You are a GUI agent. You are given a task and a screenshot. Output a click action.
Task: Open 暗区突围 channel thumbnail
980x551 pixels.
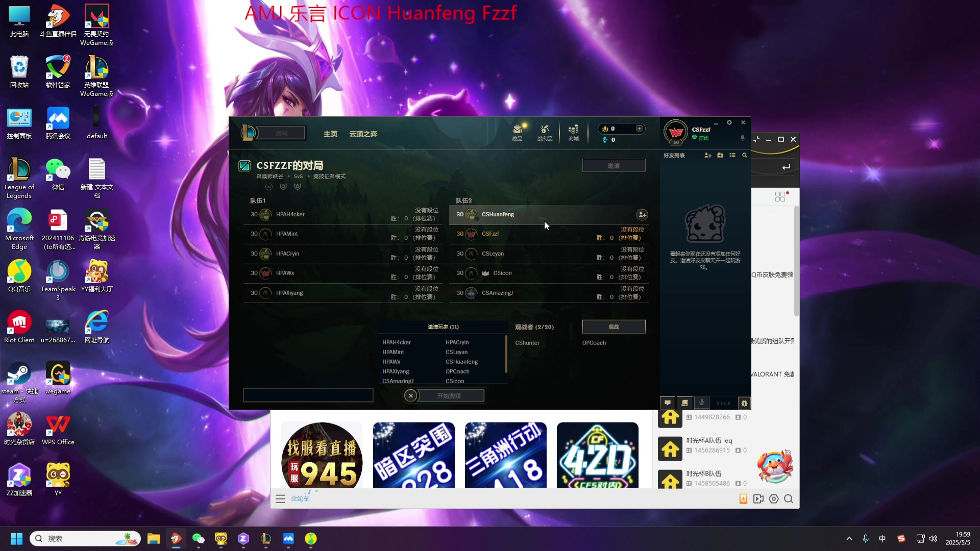point(413,455)
